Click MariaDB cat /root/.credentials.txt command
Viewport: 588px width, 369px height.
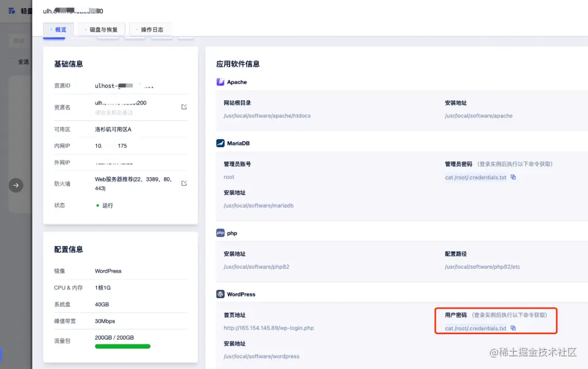pyautogui.click(x=475, y=177)
